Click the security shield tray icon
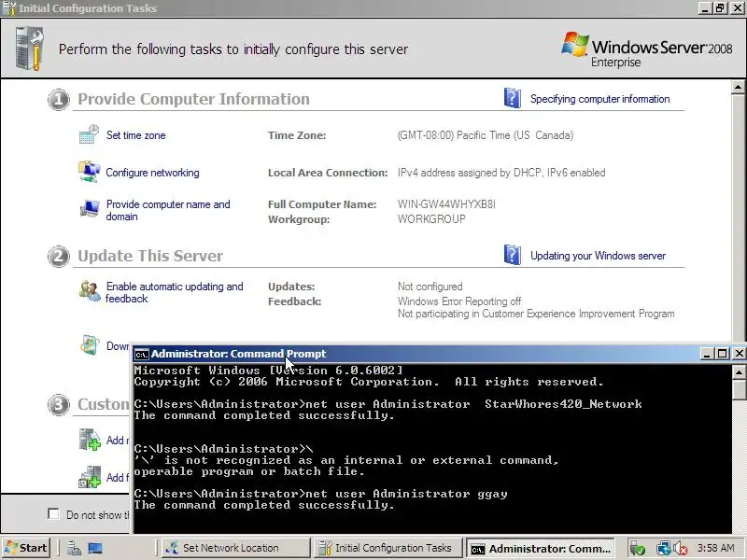747x560 pixels. (638, 549)
